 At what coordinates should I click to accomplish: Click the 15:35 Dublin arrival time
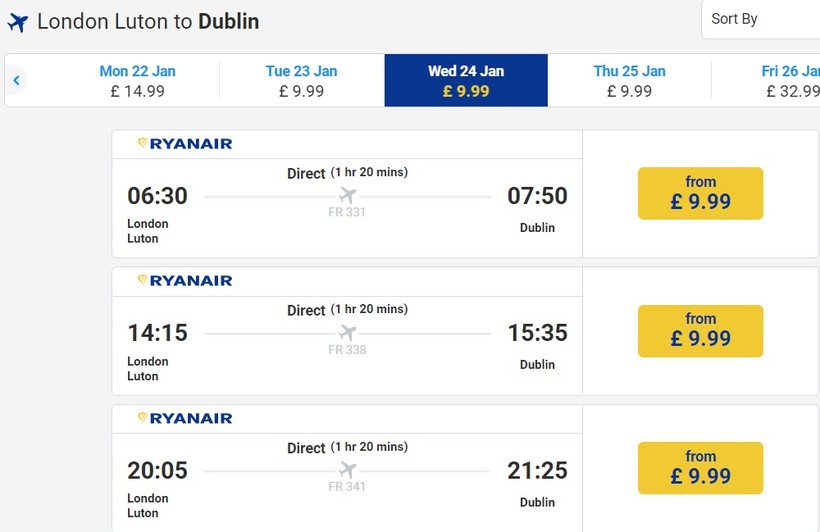tap(537, 333)
